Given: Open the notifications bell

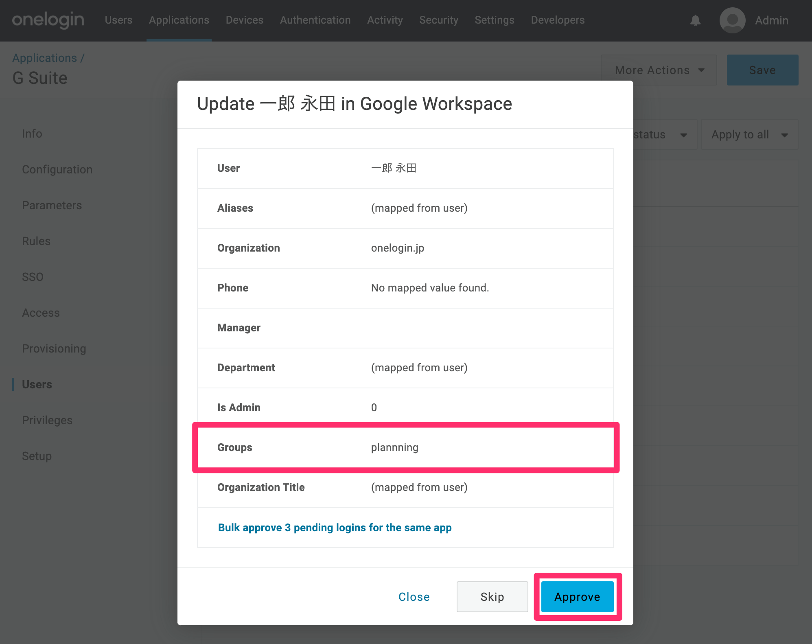Looking at the screenshot, I should tap(695, 20).
